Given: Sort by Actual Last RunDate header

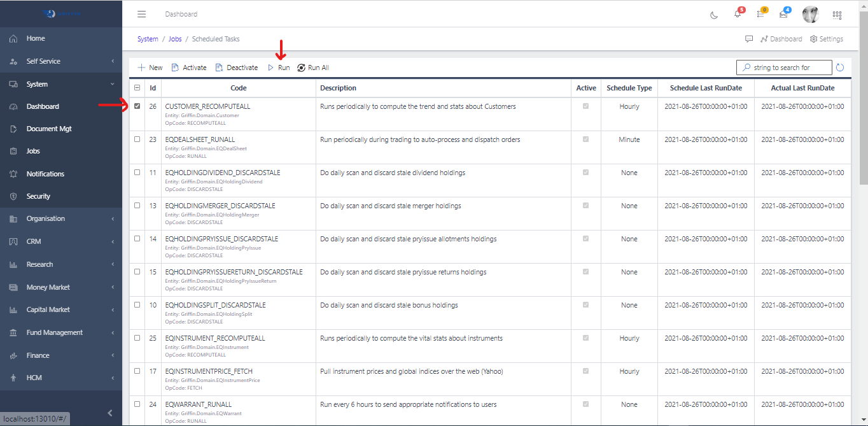Looking at the screenshot, I should [802, 88].
